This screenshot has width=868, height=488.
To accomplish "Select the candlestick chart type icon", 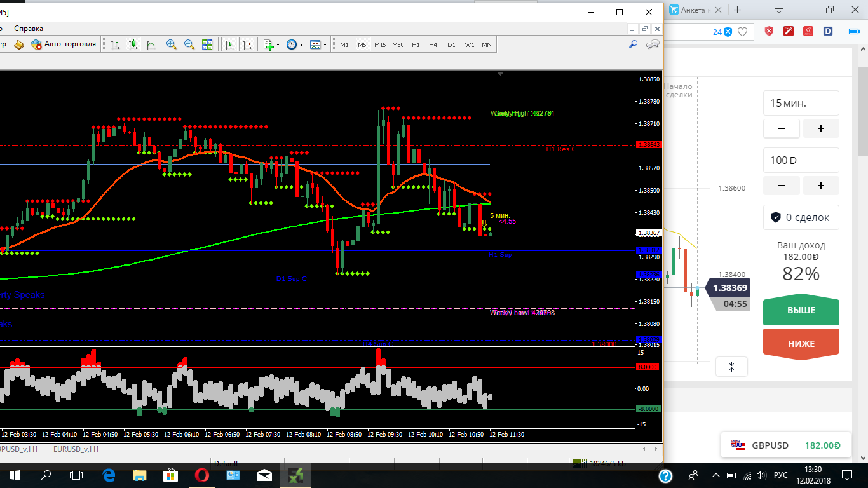I will (133, 44).
